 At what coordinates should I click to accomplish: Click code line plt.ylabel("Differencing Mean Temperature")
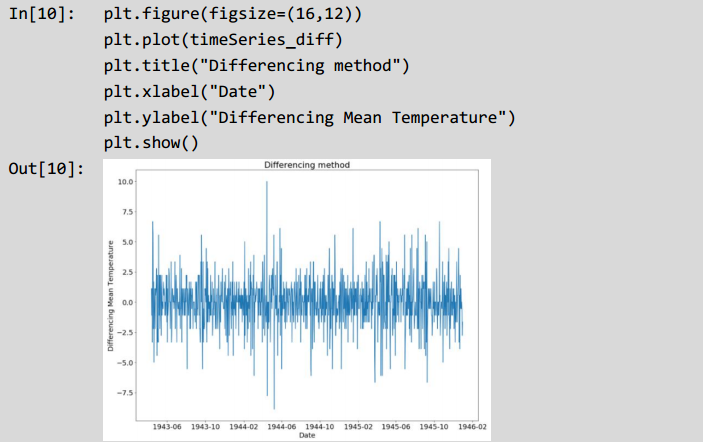click(309, 118)
